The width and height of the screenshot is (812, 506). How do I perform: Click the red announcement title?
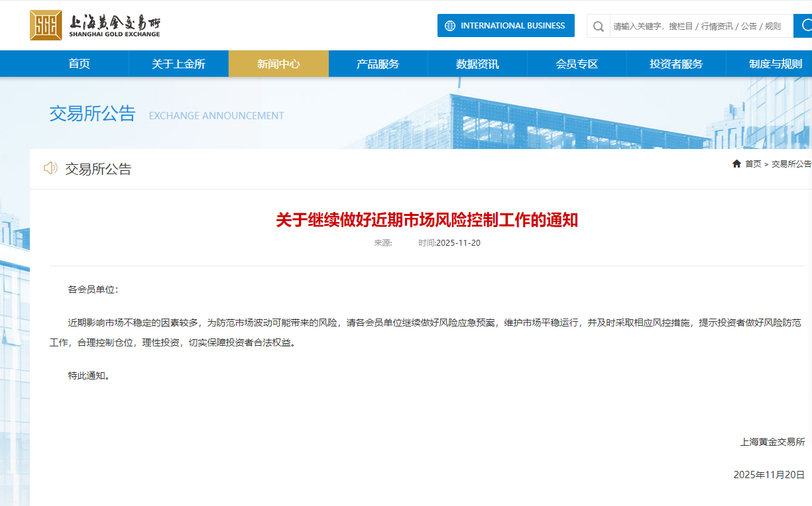[x=427, y=221]
